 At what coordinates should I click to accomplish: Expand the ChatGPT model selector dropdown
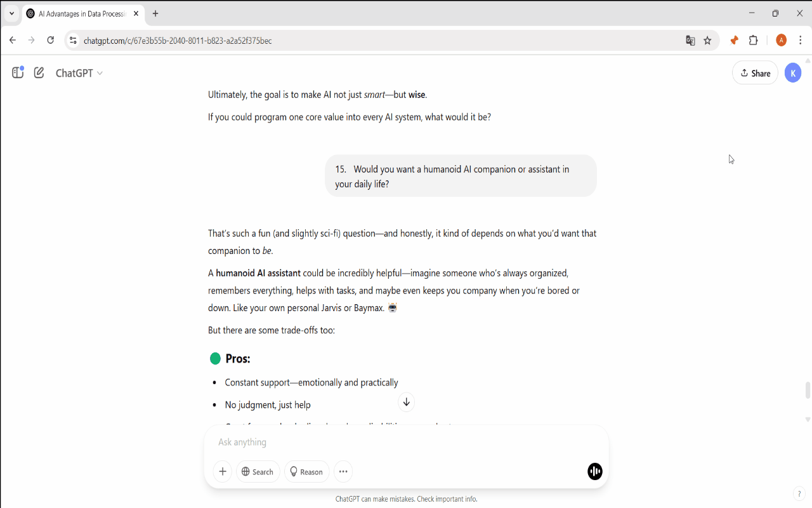pyautogui.click(x=79, y=73)
